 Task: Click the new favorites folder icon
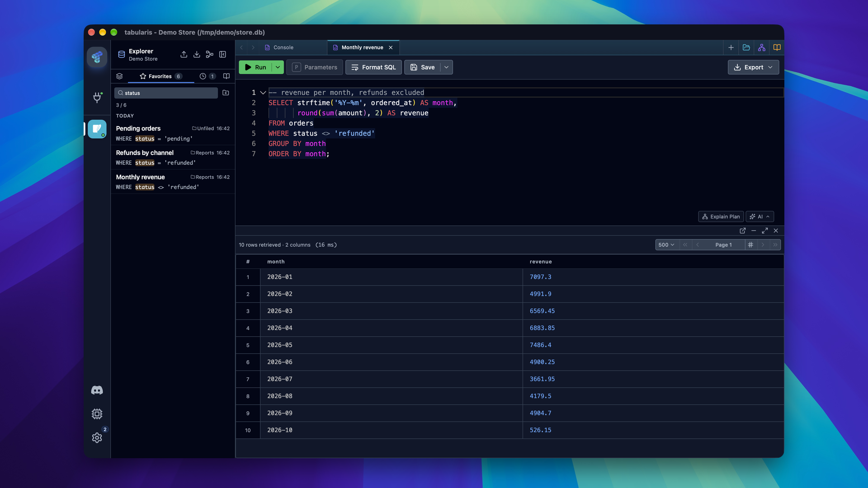(226, 93)
